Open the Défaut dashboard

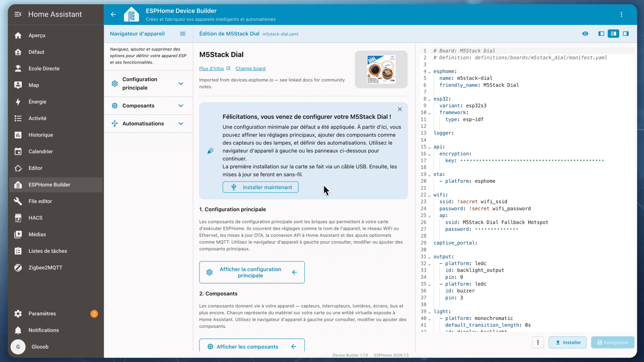point(56,52)
